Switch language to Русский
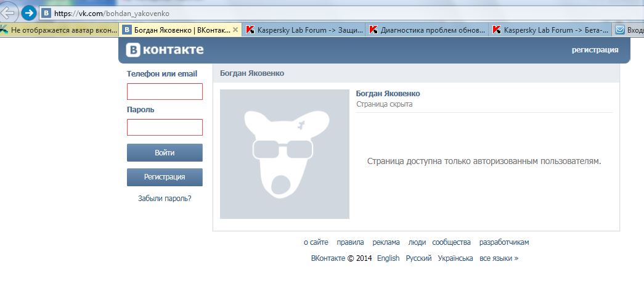This screenshot has width=644, height=288. [418, 258]
